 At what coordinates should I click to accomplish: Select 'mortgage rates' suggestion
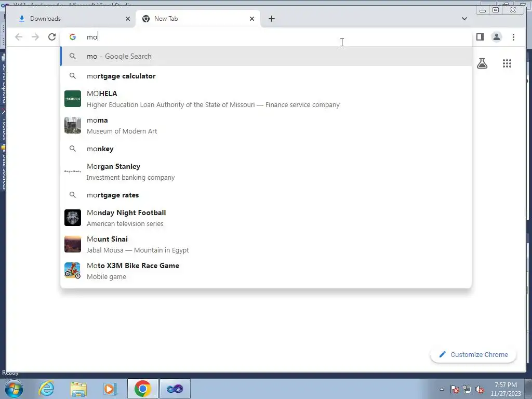click(x=266, y=195)
